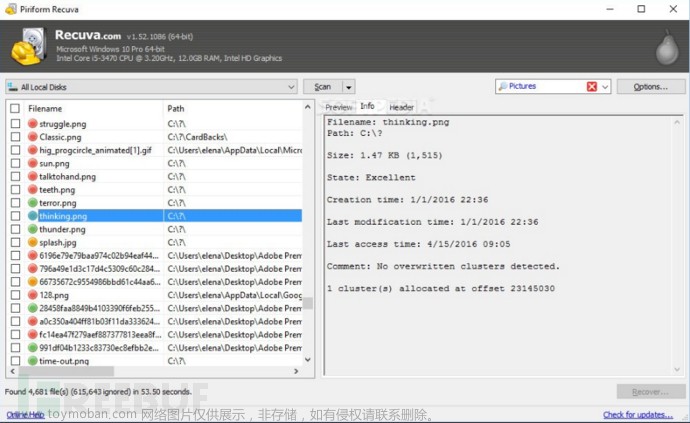Click the green status dot for 991df04b1233c83730ec8efbb2e file
Viewport: 690px width, 423px height.
[33, 348]
